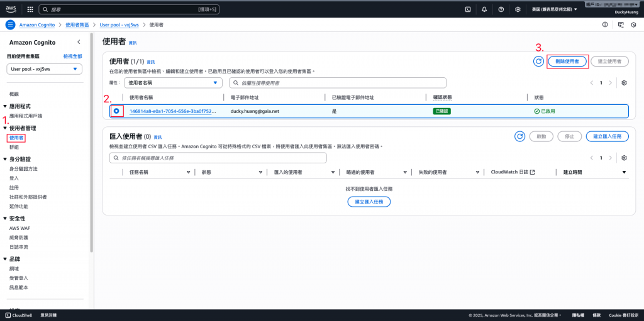644x321 pixels.
Task: Go to previous page in users table
Action: coord(592,82)
